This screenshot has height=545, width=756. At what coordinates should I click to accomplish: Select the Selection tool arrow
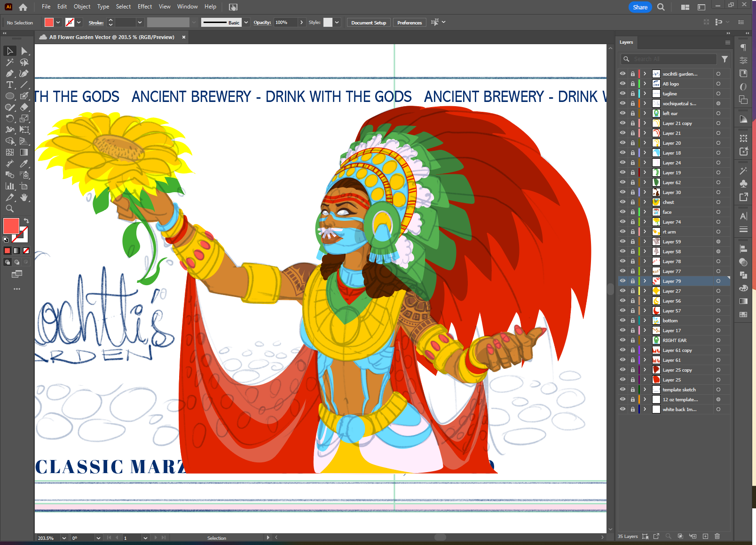10,51
